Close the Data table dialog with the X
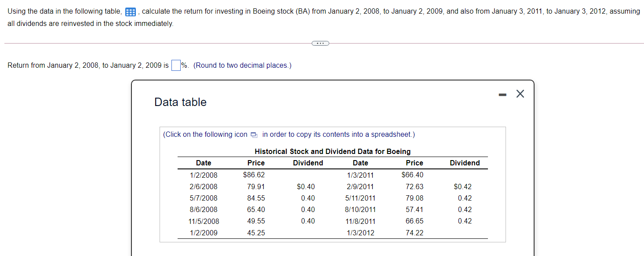 pyautogui.click(x=520, y=94)
